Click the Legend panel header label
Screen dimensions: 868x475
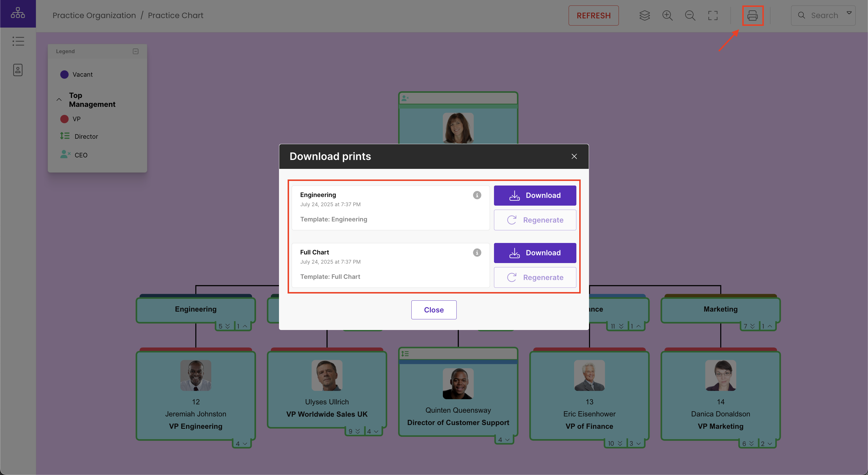(x=65, y=51)
